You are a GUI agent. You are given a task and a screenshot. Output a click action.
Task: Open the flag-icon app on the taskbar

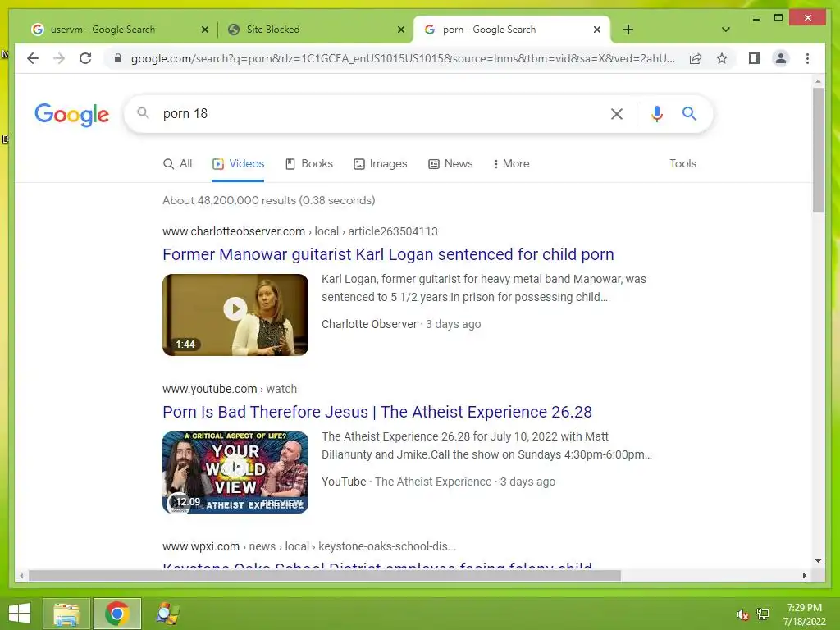coord(167,614)
